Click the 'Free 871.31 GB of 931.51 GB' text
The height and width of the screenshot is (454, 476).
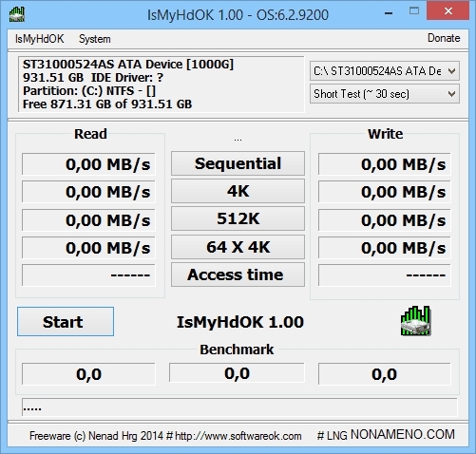coord(107,104)
